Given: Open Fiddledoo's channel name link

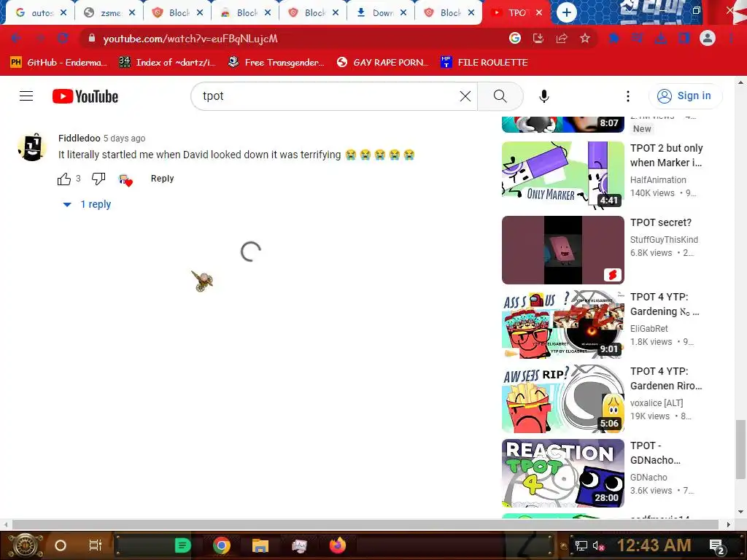Looking at the screenshot, I should [79, 138].
